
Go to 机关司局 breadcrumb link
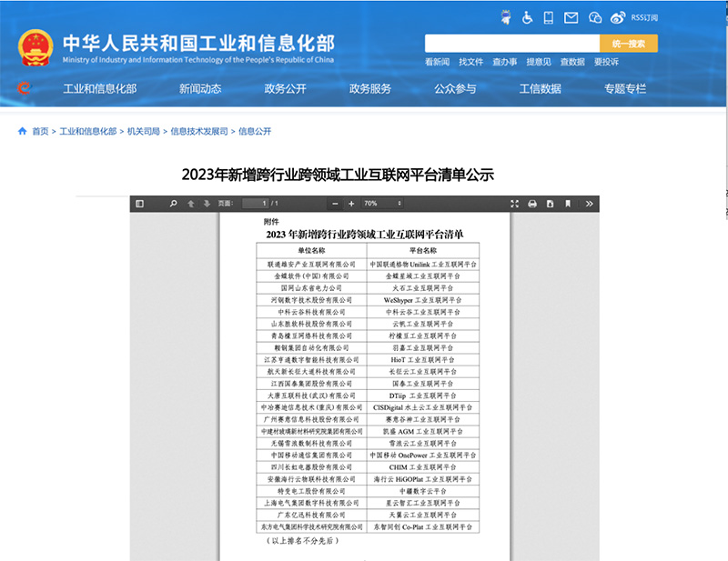coord(144,131)
